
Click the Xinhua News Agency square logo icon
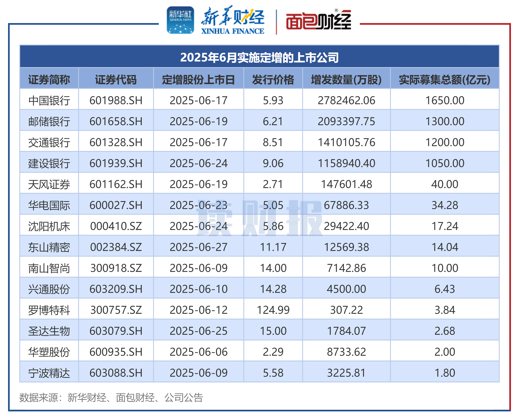click(180, 20)
